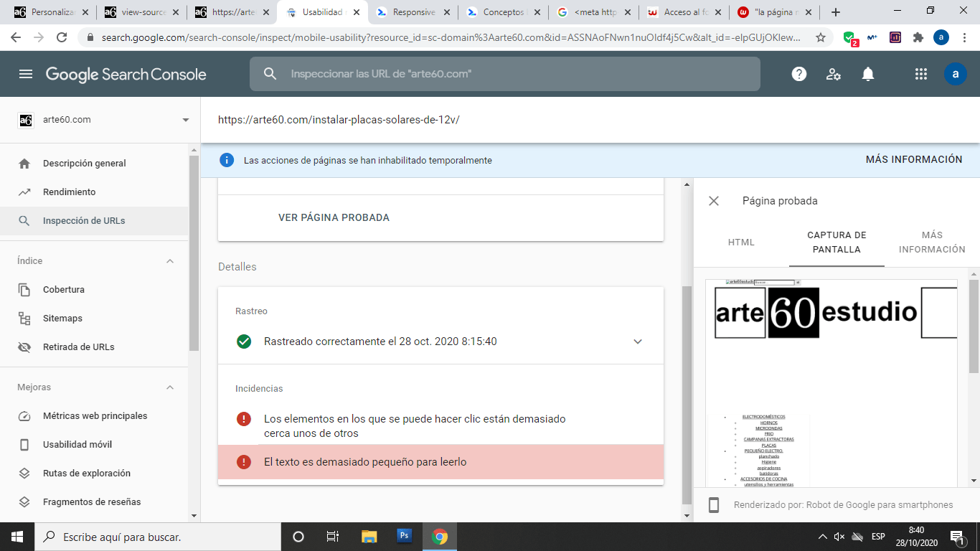The image size is (980, 551).
Task: Open the Google account avatar in Search Console header
Action: (x=956, y=74)
